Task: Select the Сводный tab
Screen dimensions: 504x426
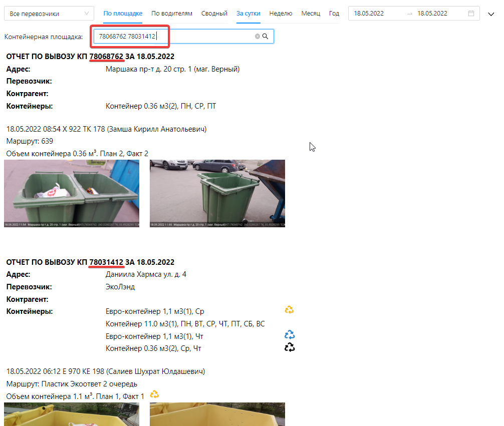Action: point(214,14)
